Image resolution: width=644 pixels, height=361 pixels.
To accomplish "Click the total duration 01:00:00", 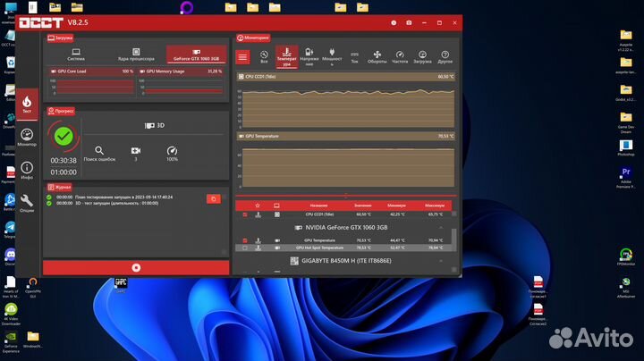I will [64, 172].
